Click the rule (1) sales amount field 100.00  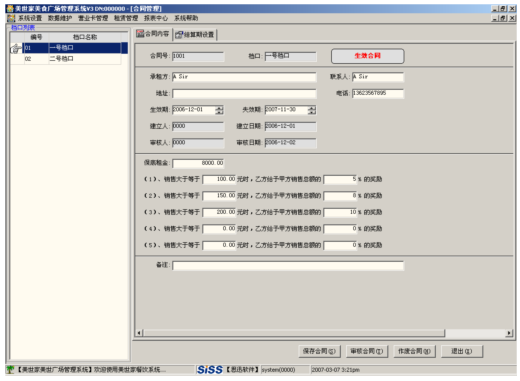(x=219, y=179)
